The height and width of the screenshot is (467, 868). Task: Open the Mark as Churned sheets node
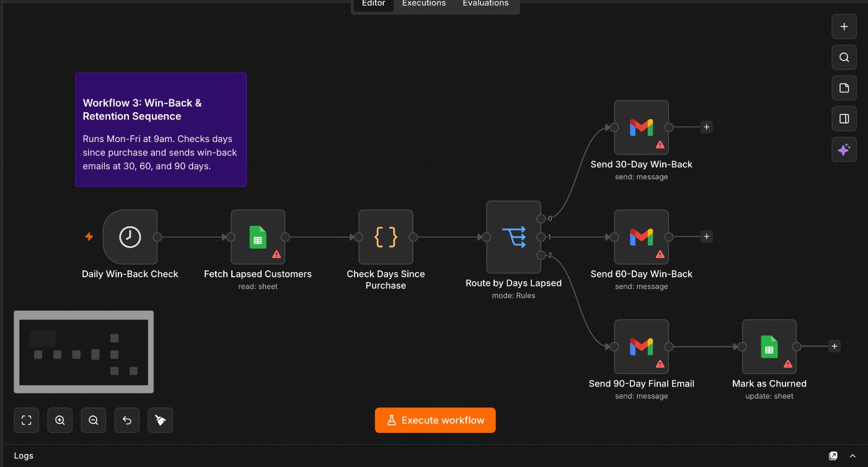769,347
